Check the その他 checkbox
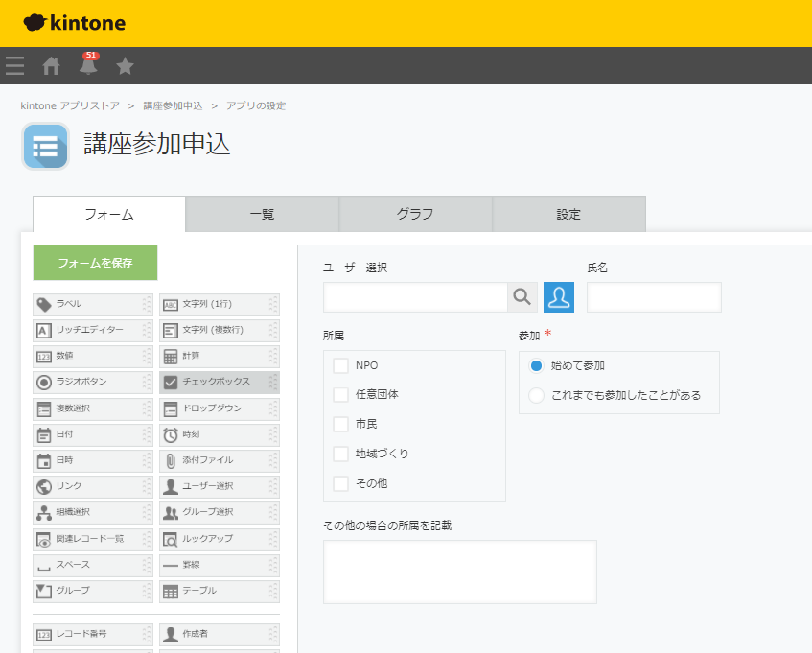This screenshot has height=653, width=812. tap(340, 483)
